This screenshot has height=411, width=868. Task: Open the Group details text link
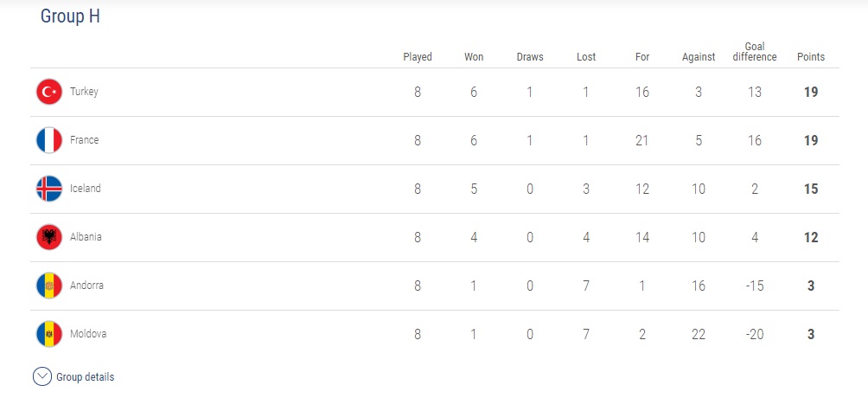click(x=86, y=377)
